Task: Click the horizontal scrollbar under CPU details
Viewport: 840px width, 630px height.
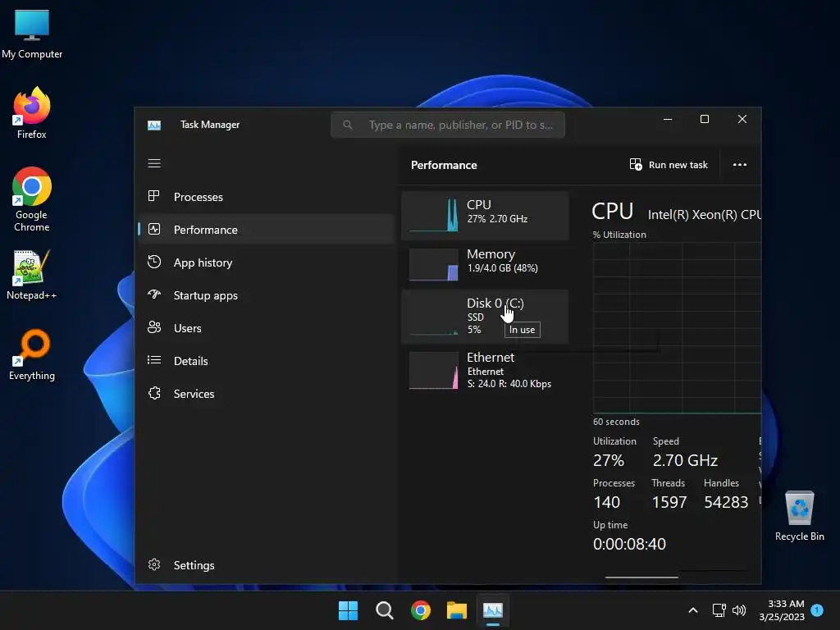Action: (641, 577)
